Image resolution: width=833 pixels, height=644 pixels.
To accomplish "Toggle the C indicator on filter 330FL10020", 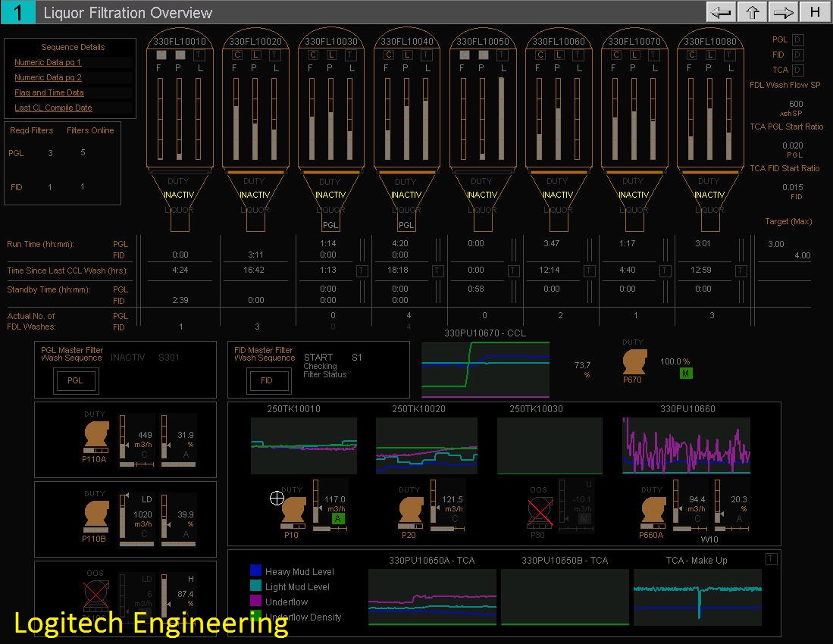I will [x=237, y=55].
